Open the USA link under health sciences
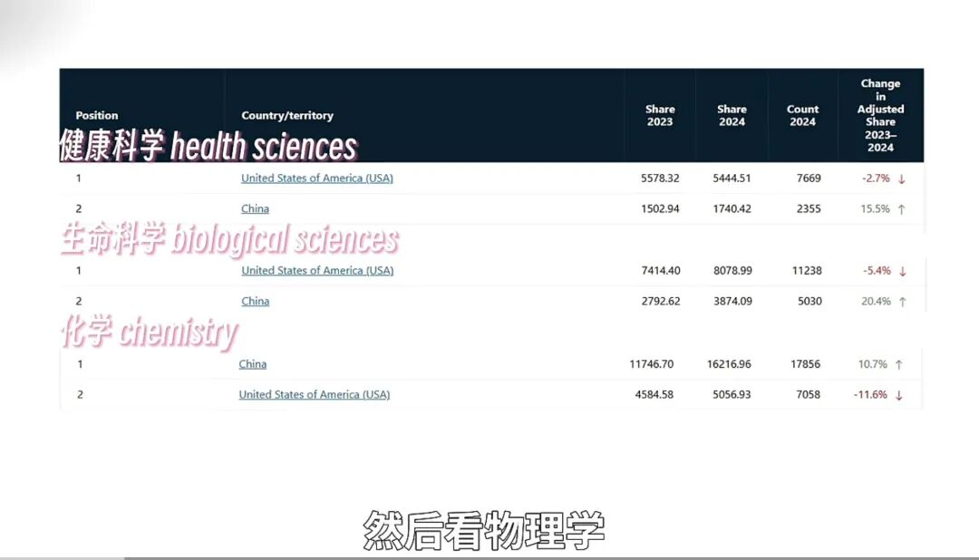This screenshot has width=979, height=560. 316,179
